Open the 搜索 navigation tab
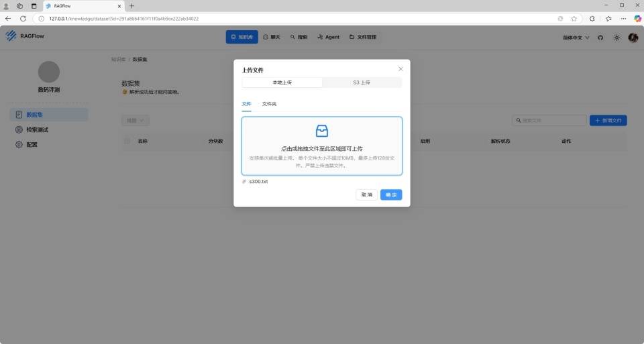This screenshot has width=644, height=344. pyautogui.click(x=299, y=37)
